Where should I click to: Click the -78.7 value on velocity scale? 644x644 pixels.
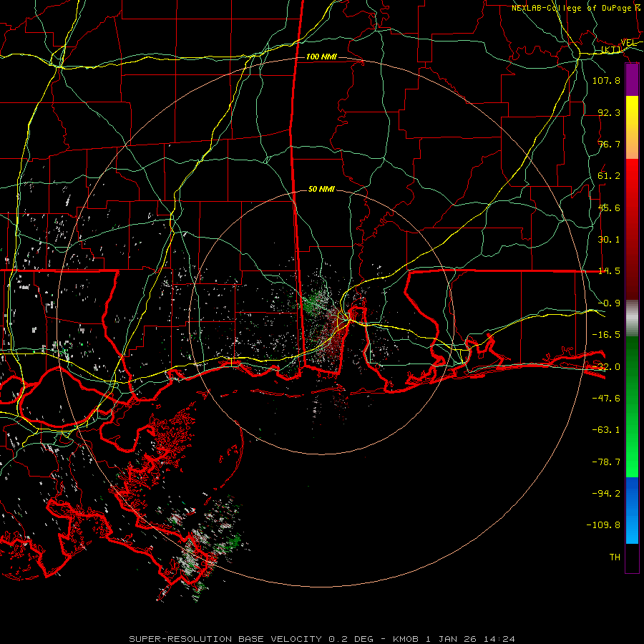pyautogui.click(x=606, y=462)
